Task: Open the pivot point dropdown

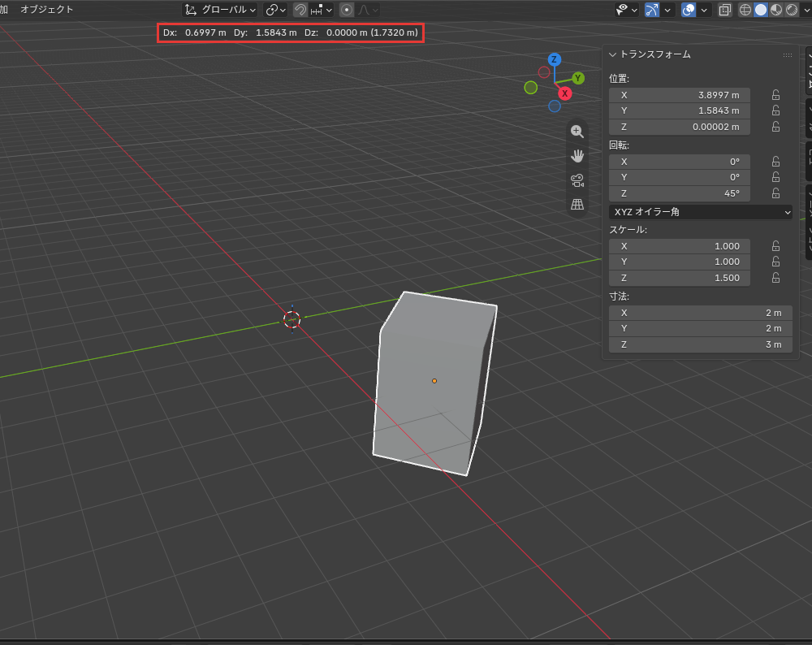Action: [275, 10]
